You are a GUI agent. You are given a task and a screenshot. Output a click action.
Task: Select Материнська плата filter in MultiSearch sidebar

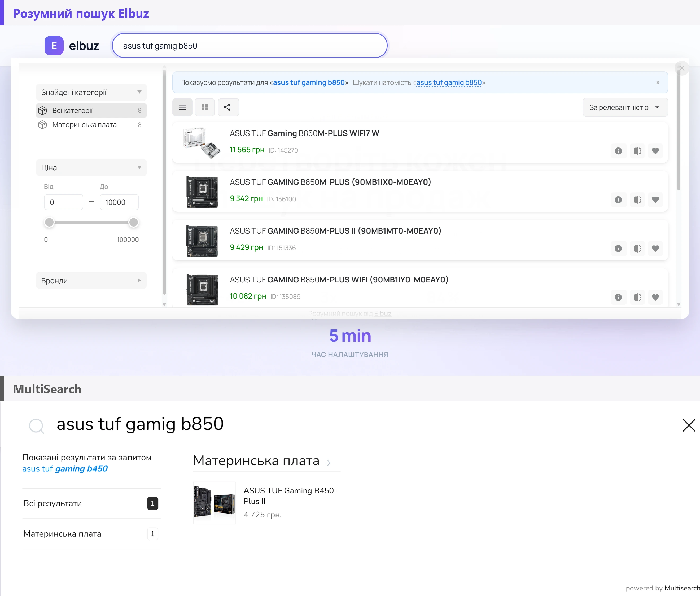tap(91, 533)
